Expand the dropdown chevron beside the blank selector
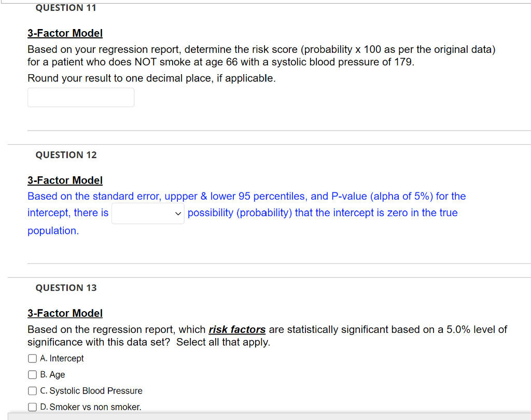 178,213
